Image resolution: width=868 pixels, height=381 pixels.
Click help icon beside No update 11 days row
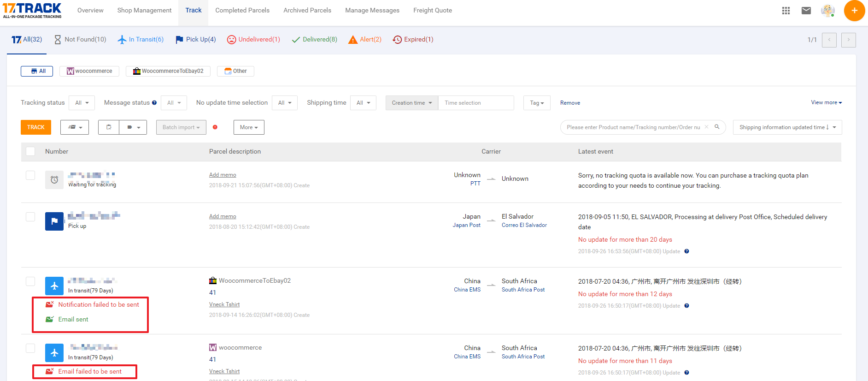click(686, 373)
